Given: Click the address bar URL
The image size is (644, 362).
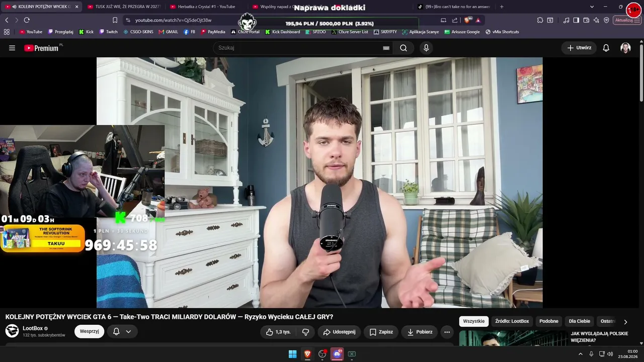Looking at the screenshot, I should (173, 20).
